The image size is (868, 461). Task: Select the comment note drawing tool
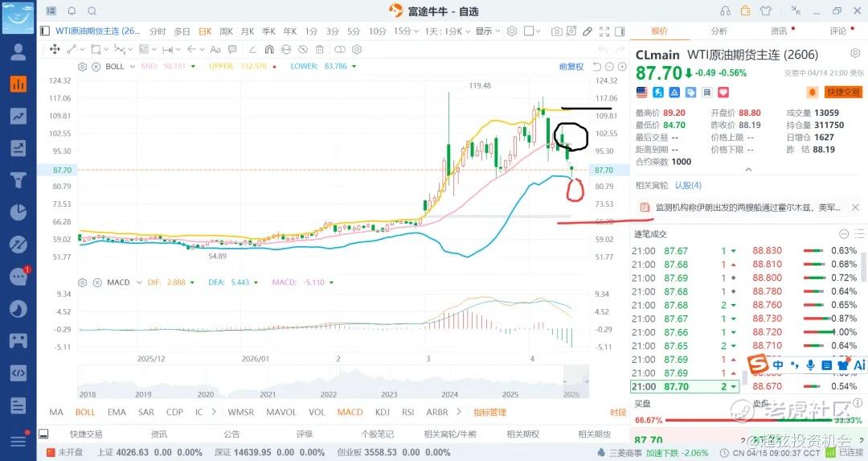pyautogui.click(x=232, y=49)
